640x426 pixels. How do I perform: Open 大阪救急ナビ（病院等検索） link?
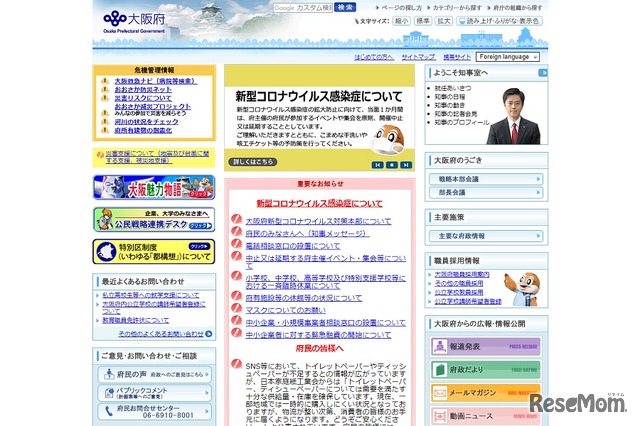(156, 81)
